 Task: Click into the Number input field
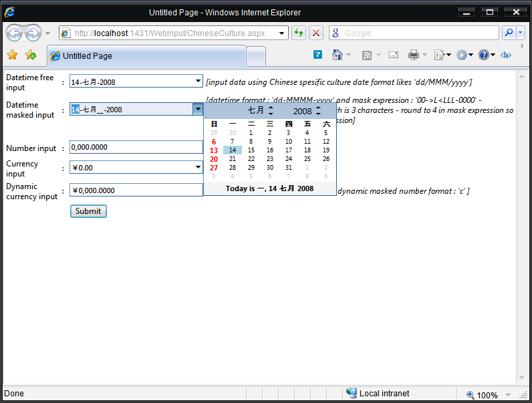(136, 147)
